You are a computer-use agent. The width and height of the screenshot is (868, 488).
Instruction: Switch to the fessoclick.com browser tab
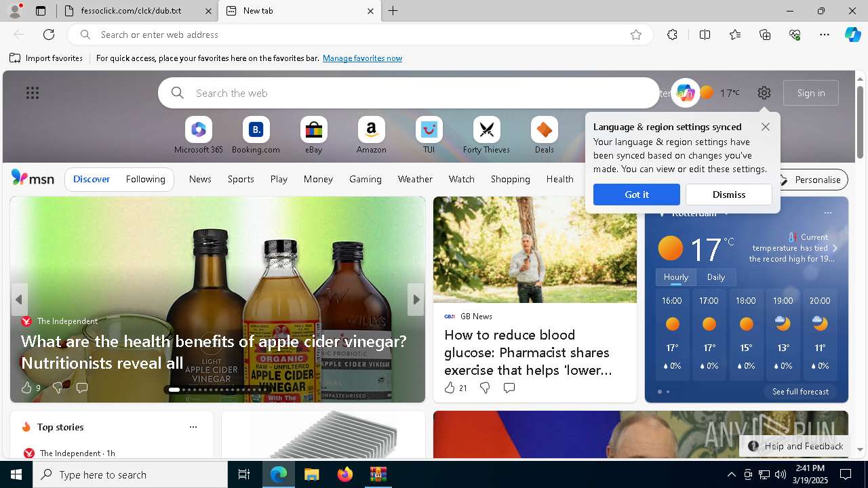(138, 11)
